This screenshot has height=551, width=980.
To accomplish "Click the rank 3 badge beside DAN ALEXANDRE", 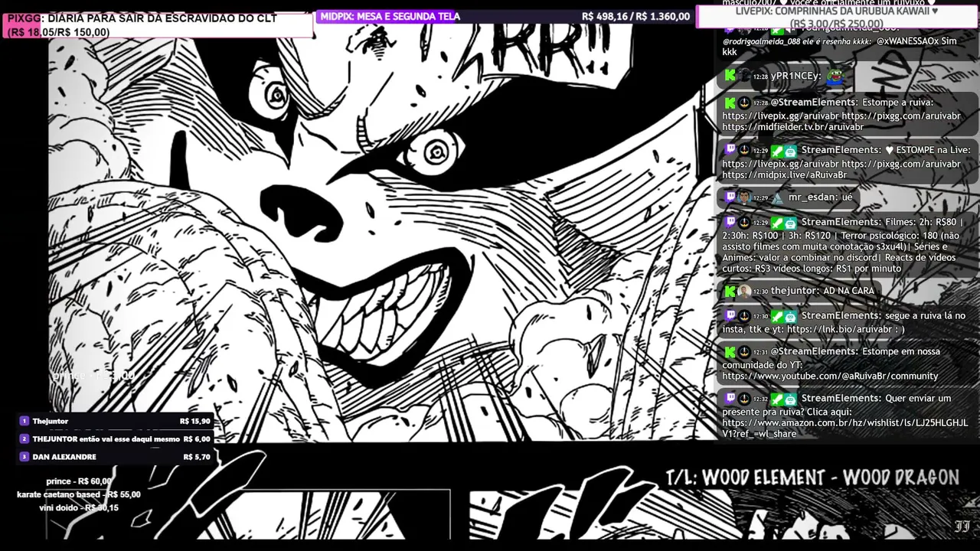I will click(x=24, y=456).
